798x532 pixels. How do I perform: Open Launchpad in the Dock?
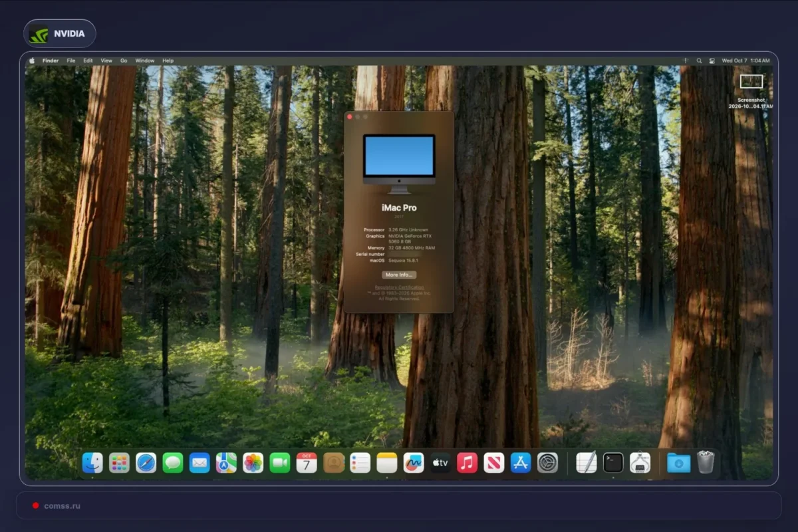pyautogui.click(x=119, y=462)
